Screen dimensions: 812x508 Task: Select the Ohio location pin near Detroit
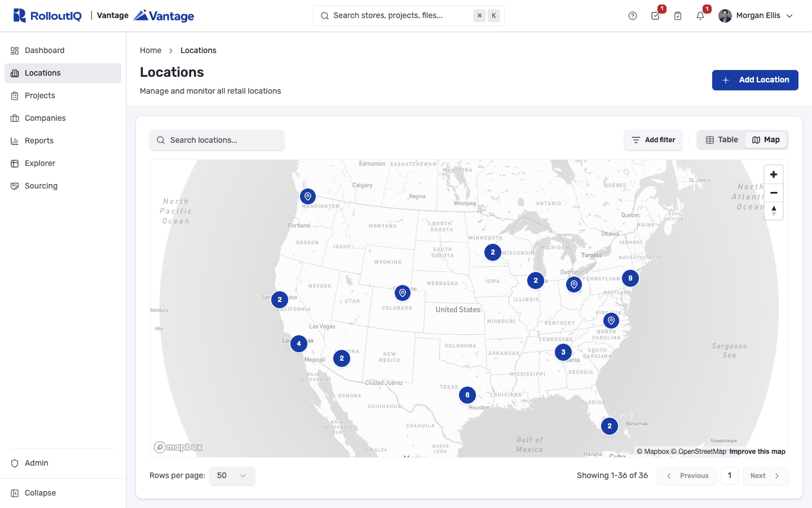pos(574,284)
